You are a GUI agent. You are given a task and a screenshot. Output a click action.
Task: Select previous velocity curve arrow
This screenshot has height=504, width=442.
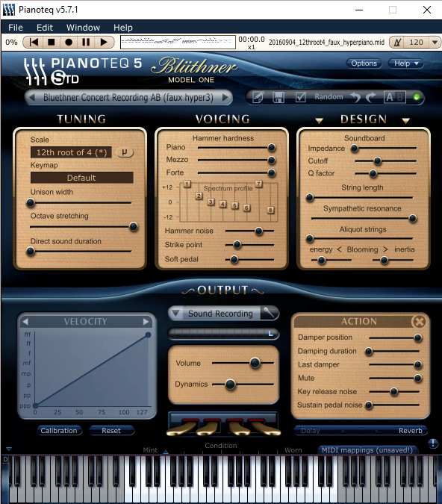(25, 321)
